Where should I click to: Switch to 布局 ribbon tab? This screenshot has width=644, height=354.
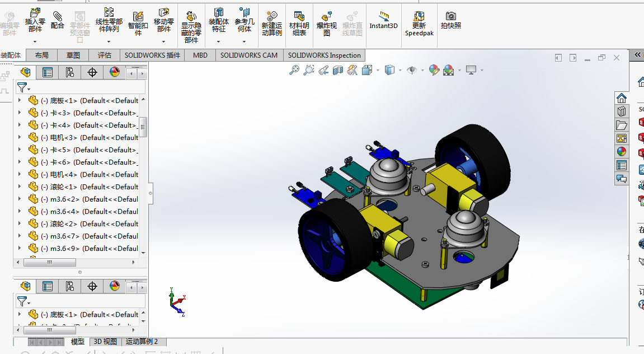point(41,55)
